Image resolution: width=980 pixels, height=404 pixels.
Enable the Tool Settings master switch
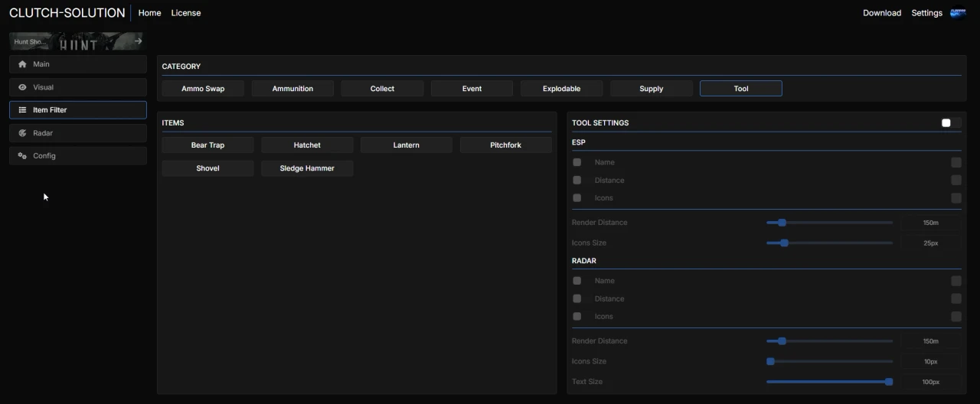tap(951, 122)
